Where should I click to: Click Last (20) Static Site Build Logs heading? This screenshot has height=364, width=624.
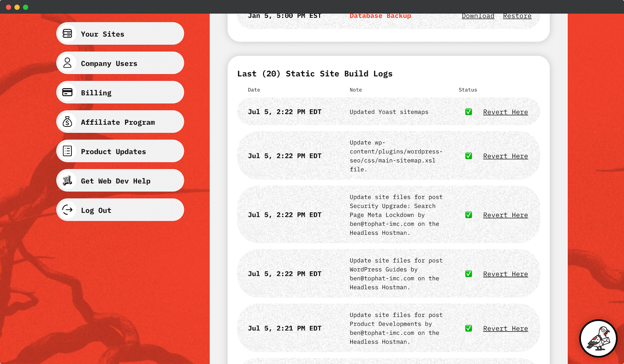(x=315, y=74)
